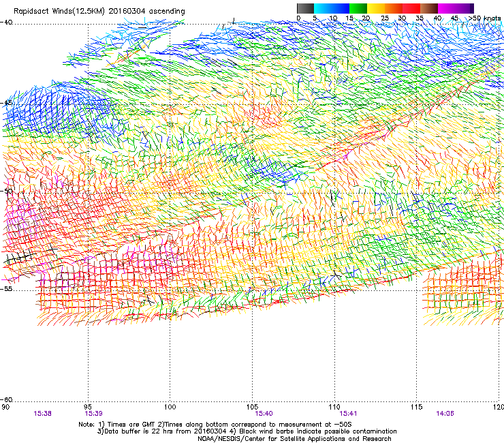Click the '110' longitude axis label
Screen dimensions: 504x443
coord(334,408)
